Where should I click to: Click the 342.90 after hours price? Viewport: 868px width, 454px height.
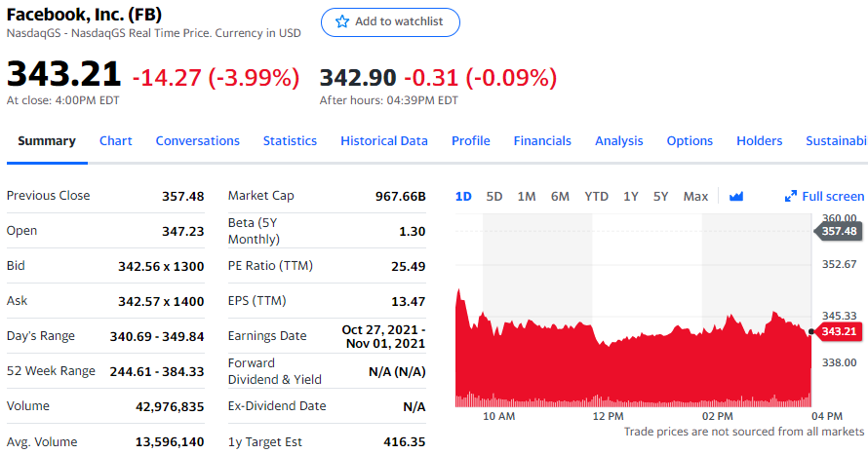(x=358, y=77)
